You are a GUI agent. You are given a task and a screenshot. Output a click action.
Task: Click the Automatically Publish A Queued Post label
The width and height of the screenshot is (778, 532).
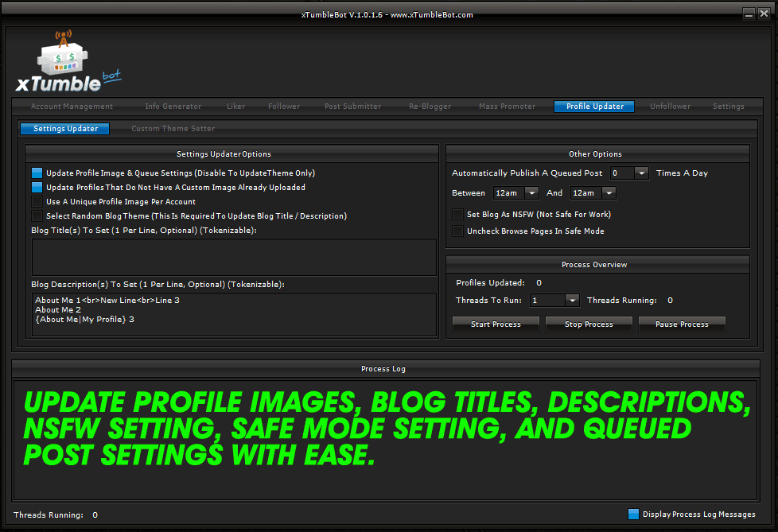click(x=527, y=173)
